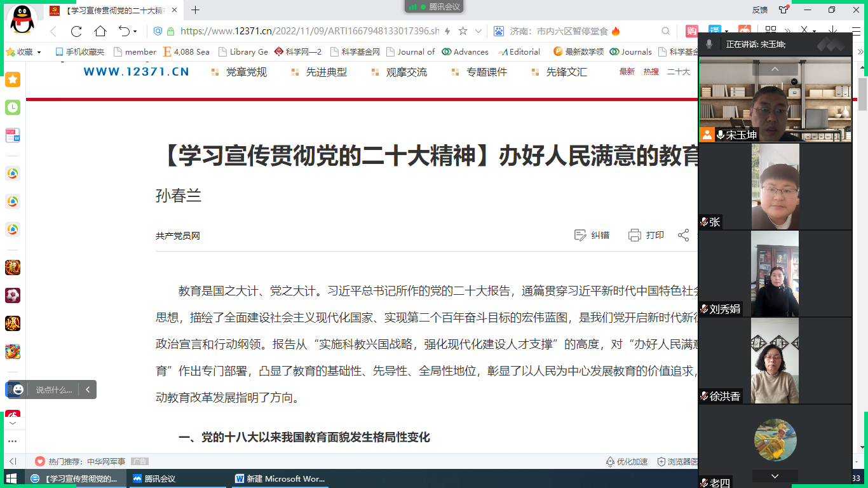Screen dimensions: 868x488
Task: Select 刘秀娟 video thumbnail
Action: pyautogui.click(x=775, y=273)
